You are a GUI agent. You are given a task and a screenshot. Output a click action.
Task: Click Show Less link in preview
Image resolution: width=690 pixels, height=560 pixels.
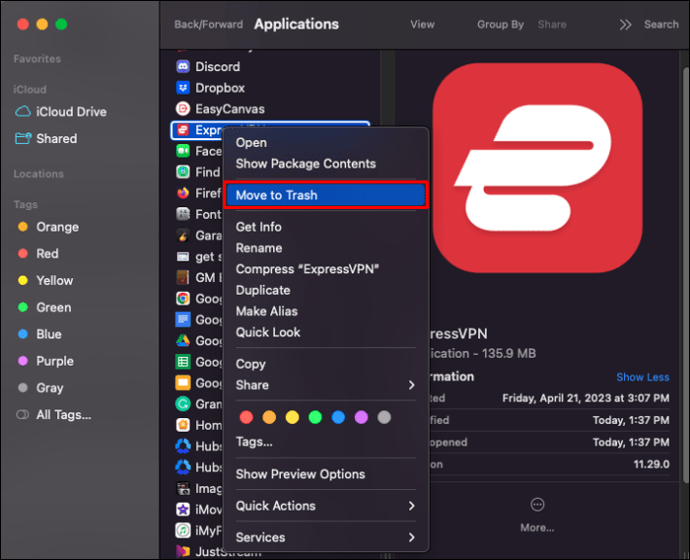642,377
